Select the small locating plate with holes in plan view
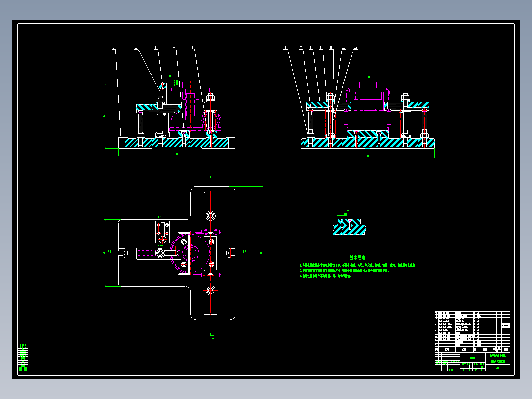Image resolution: width=532 pixels, height=399 pixels. 162,232
